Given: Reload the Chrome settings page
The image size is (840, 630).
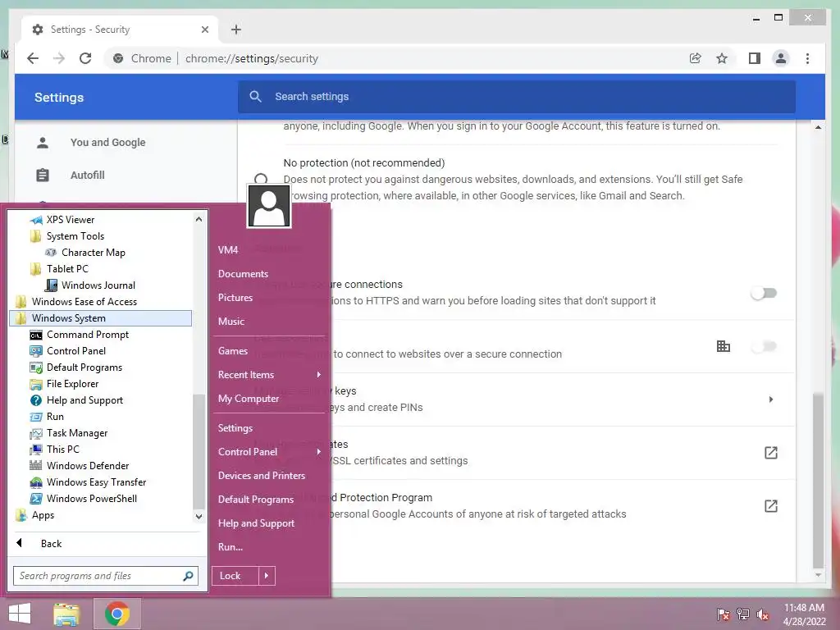Looking at the screenshot, I should [x=85, y=58].
